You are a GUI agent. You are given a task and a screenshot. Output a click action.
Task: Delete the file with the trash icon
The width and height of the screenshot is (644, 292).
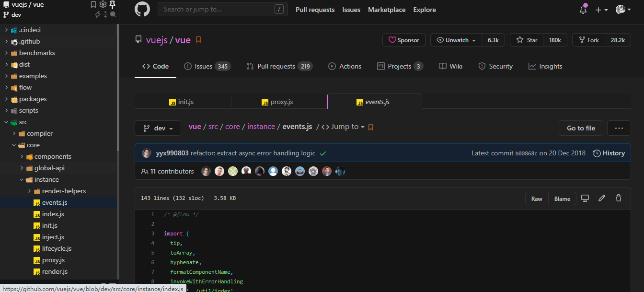619,198
